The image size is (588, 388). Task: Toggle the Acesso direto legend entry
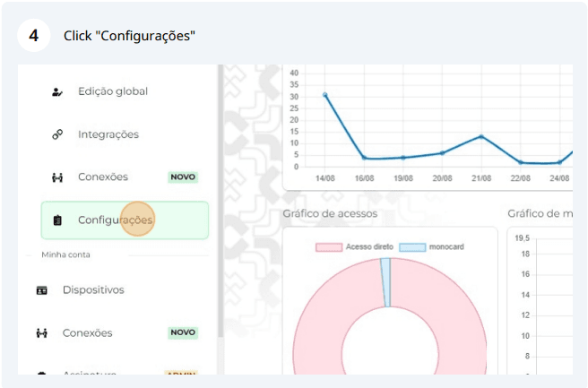click(354, 247)
